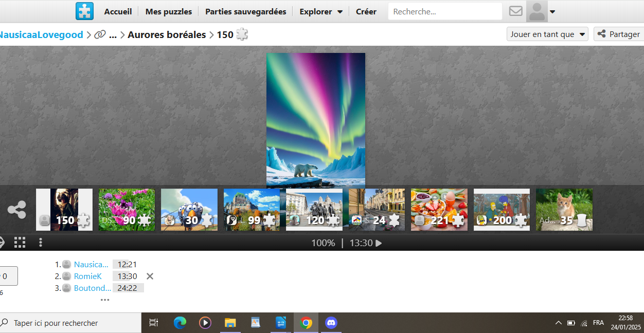This screenshot has width=644, height=333.
Task: Open File Explorer from taskbar
Action: click(230, 323)
